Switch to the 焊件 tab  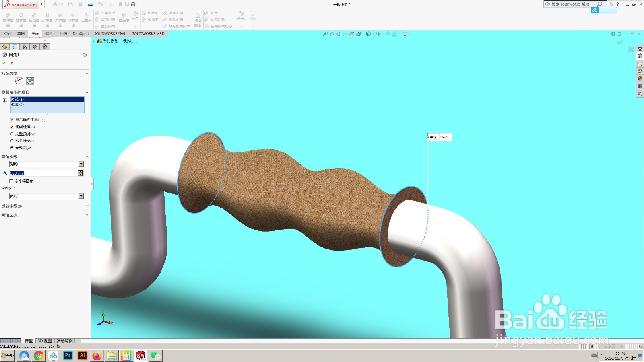coord(49,34)
